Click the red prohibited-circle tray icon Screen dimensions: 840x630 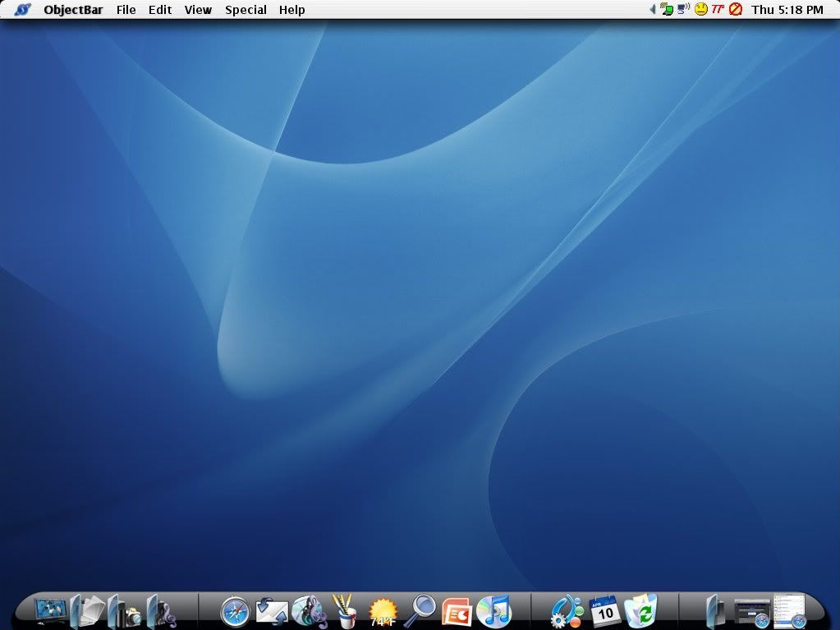736,9
